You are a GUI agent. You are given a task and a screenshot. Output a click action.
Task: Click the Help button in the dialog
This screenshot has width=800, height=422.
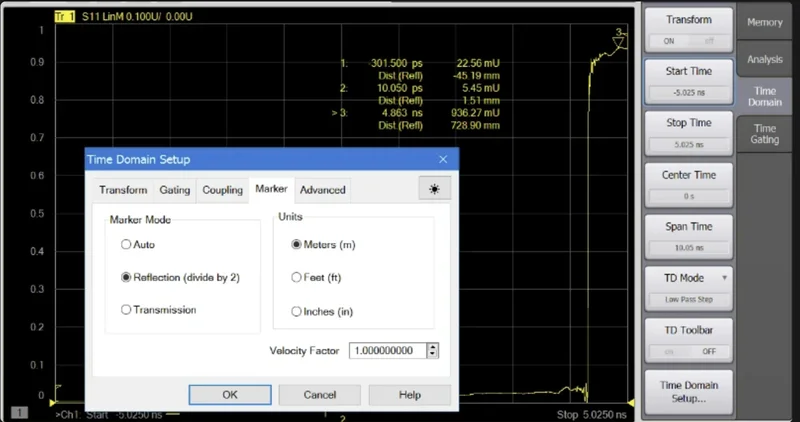point(409,395)
